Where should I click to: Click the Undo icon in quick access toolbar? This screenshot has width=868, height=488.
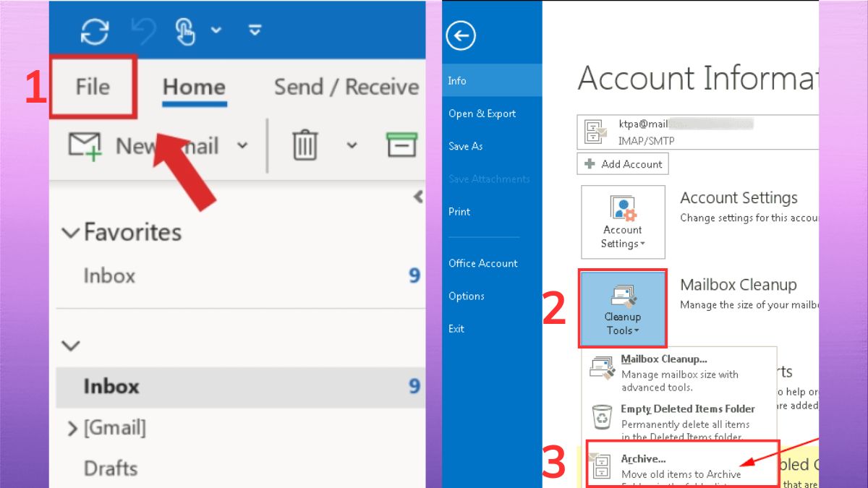142,31
